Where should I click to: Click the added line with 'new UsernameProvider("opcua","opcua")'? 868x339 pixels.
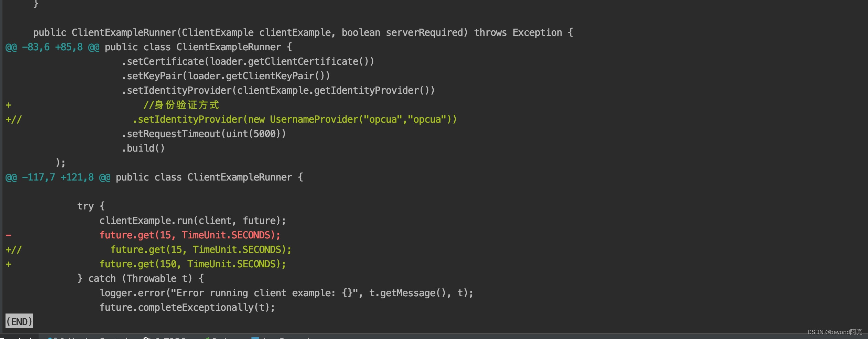point(295,120)
